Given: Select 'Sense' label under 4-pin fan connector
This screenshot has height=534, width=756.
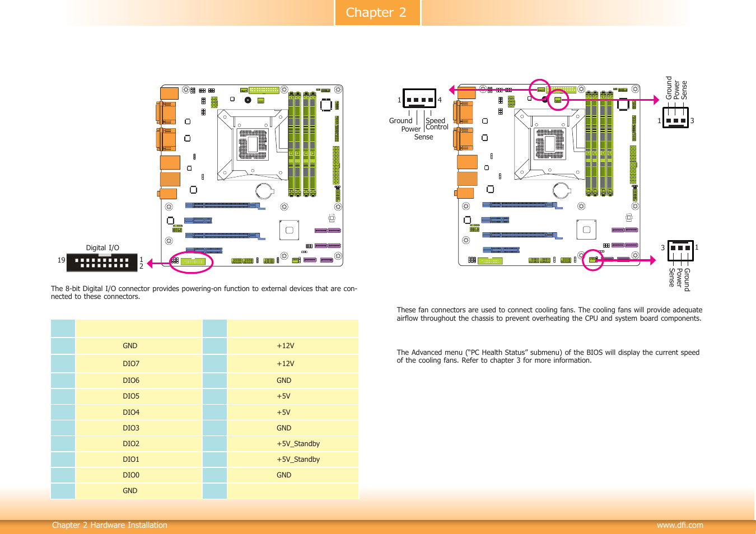Looking at the screenshot, I should [x=423, y=137].
